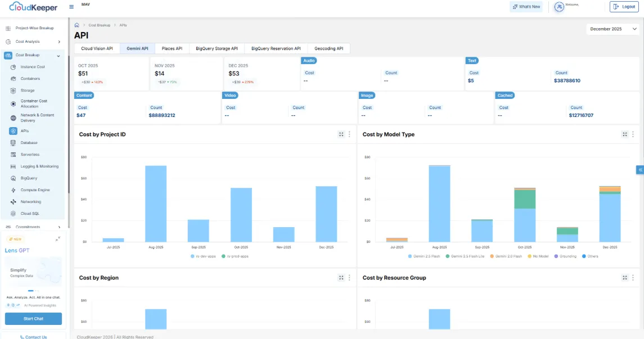Click the OCT 2025 cost card

(111, 74)
